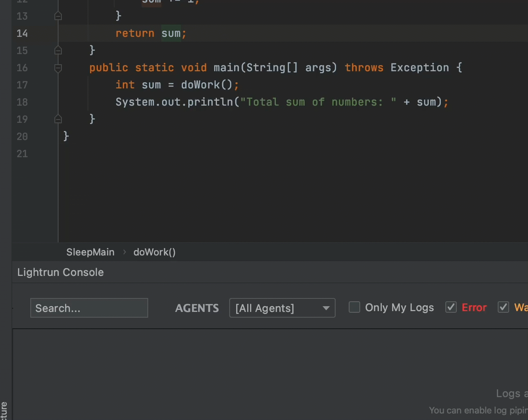The width and height of the screenshot is (528, 420).
Task: Open the All Agents dropdown
Action: pyautogui.click(x=282, y=308)
